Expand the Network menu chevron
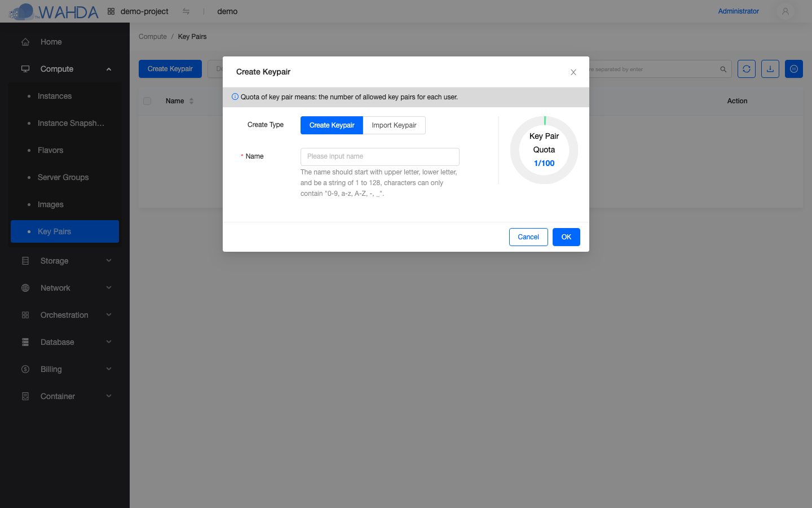This screenshot has height=508, width=812. coord(109,288)
